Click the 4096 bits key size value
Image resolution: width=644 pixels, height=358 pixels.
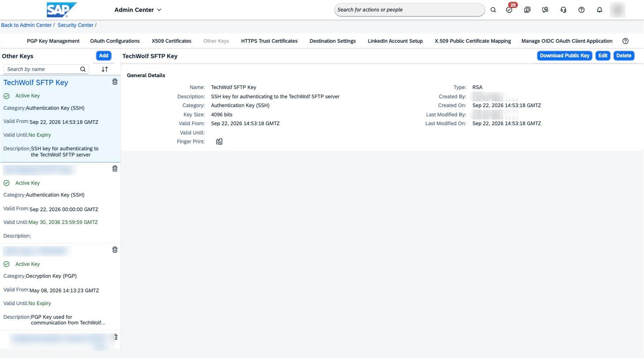[x=222, y=115]
